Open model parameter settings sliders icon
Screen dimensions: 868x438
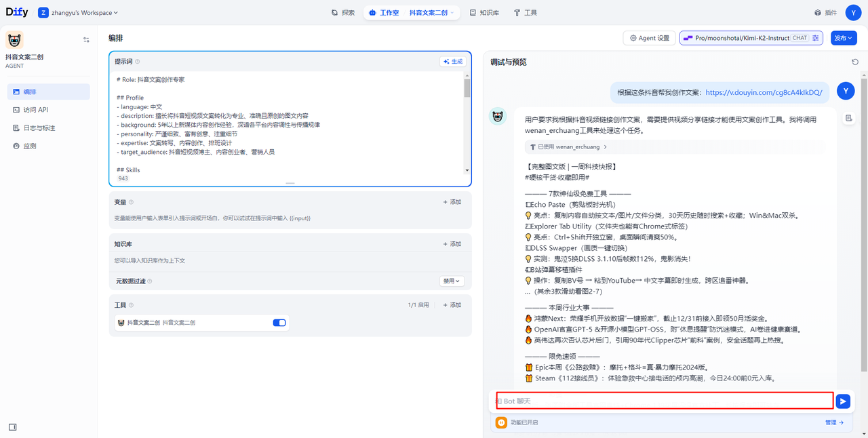tap(816, 38)
